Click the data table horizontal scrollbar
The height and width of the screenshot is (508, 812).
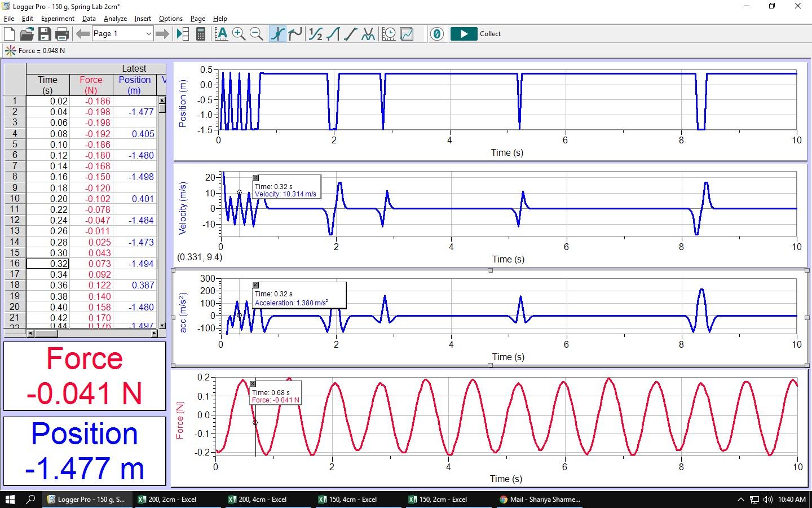pyautogui.click(x=90, y=334)
